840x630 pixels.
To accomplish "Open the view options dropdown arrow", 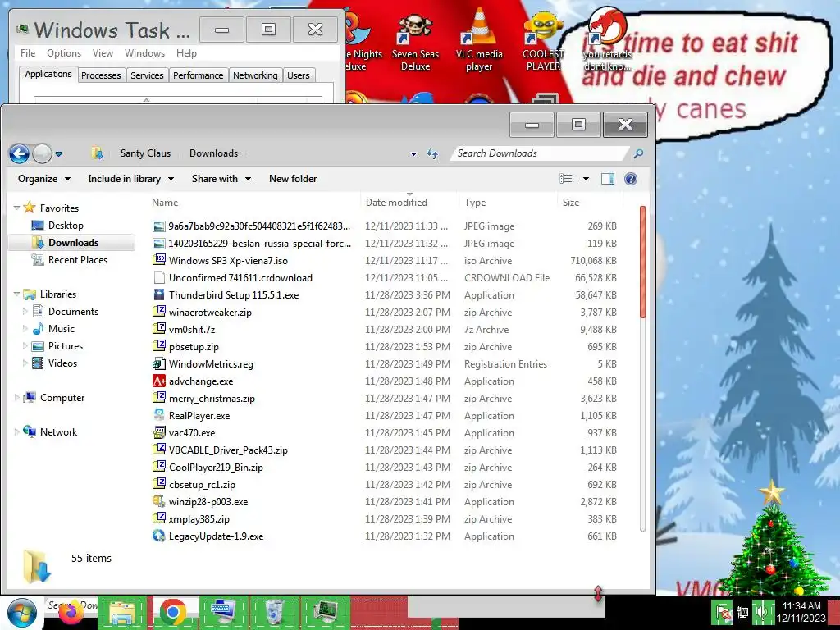I will (x=586, y=179).
